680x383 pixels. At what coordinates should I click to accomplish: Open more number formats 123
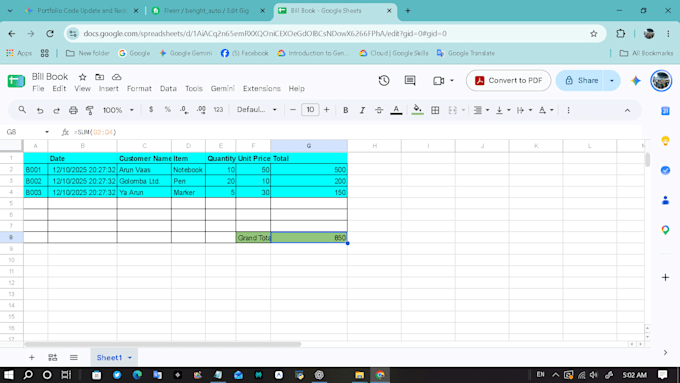coord(218,110)
